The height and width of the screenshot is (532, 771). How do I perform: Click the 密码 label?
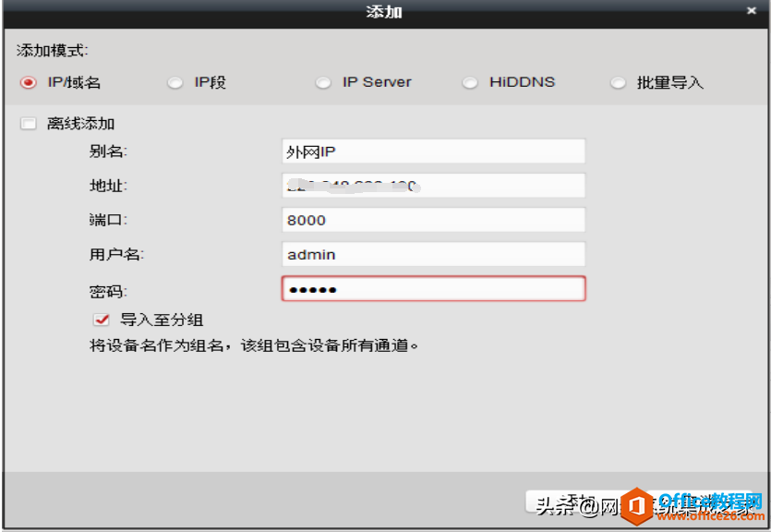[108, 292]
